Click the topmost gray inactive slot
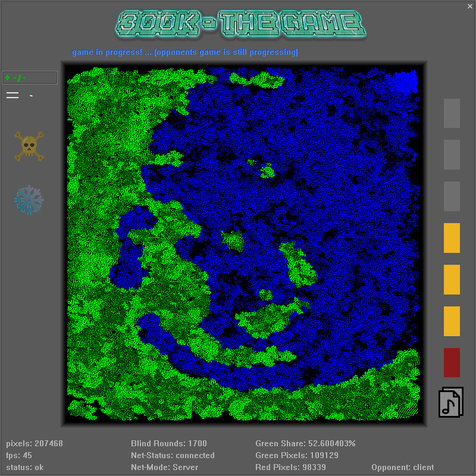This screenshot has width=476, height=476. coord(451,114)
